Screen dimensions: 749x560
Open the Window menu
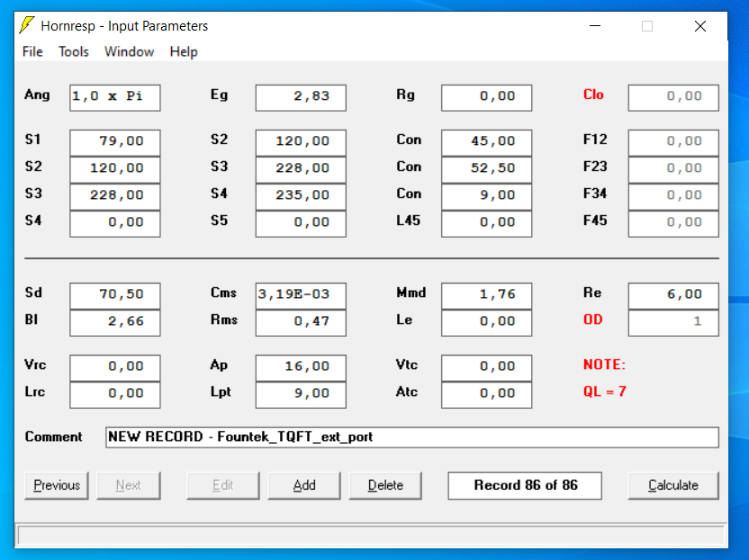coord(129,51)
